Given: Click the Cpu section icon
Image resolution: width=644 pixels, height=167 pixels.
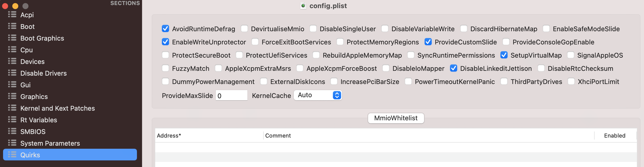Looking at the screenshot, I should [12, 50].
